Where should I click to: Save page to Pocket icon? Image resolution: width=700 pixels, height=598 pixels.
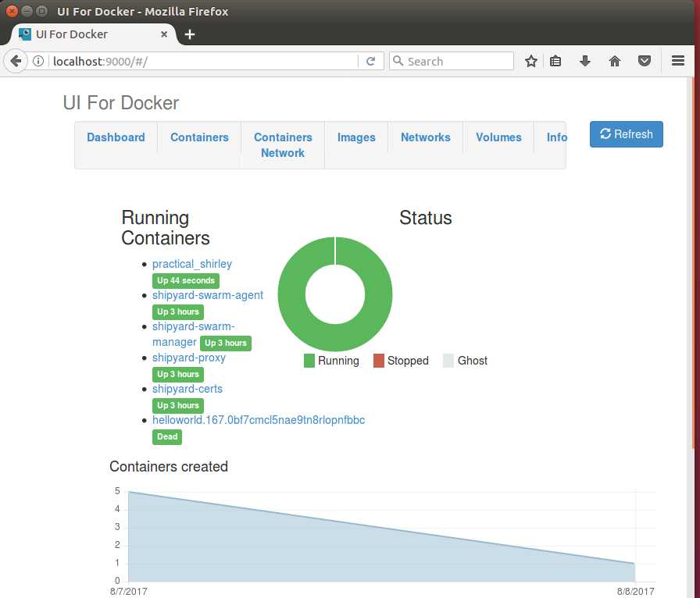(645, 61)
